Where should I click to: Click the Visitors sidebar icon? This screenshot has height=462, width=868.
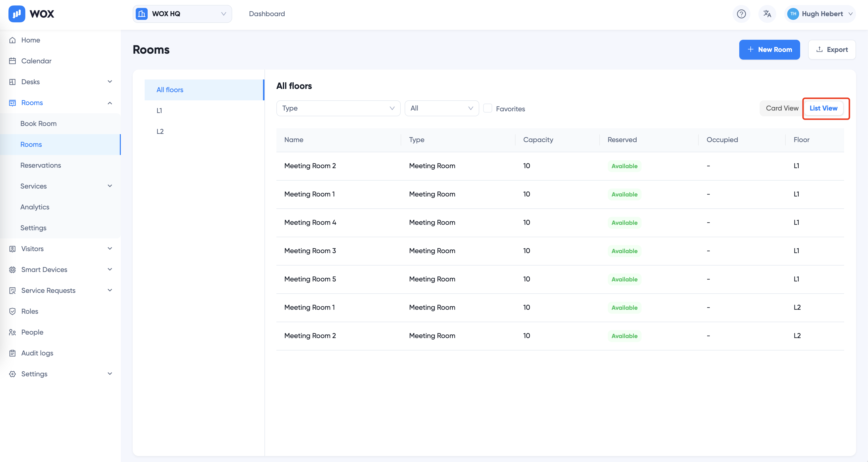tap(12, 249)
